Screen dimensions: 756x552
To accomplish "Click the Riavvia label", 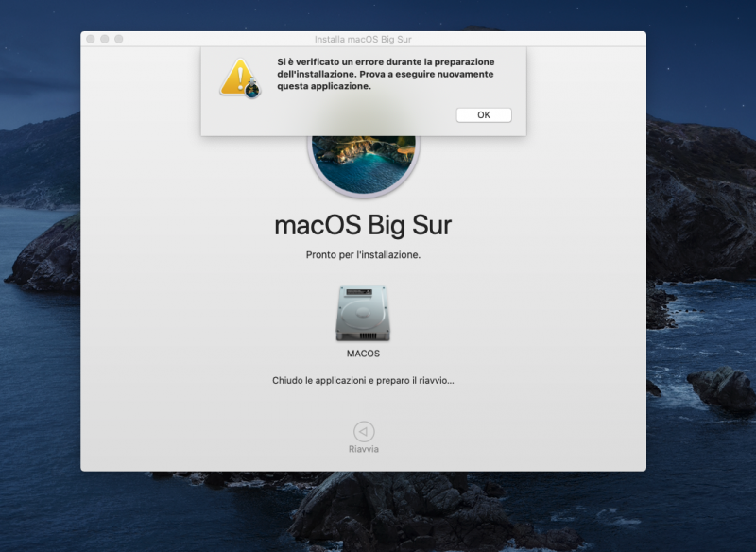I will (364, 449).
